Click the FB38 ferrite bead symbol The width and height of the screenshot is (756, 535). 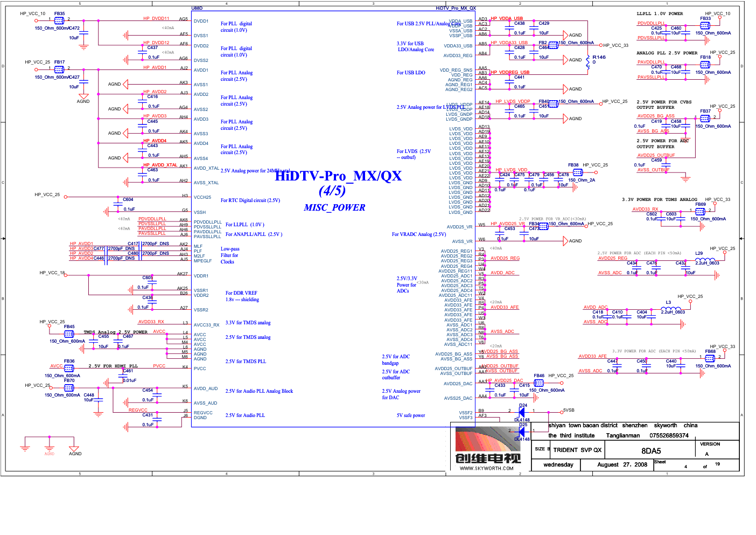click(578, 172)
